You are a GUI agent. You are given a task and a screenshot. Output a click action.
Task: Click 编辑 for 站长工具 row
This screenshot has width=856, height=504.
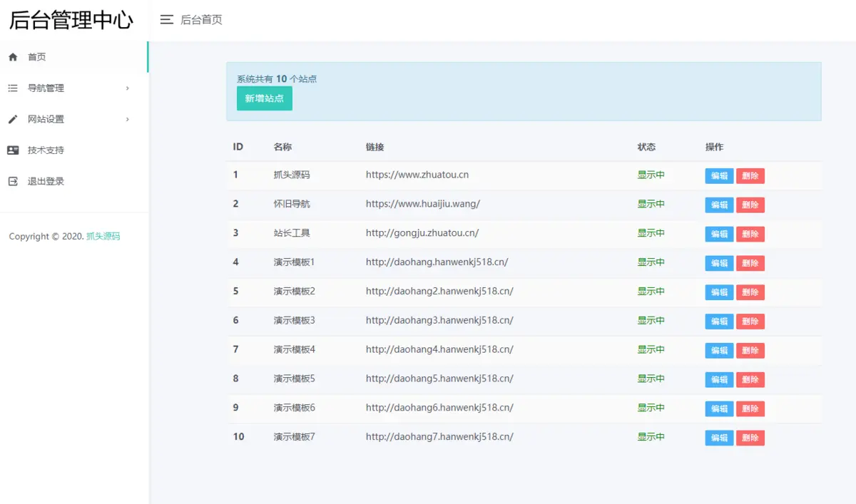[x=719, y=235]
